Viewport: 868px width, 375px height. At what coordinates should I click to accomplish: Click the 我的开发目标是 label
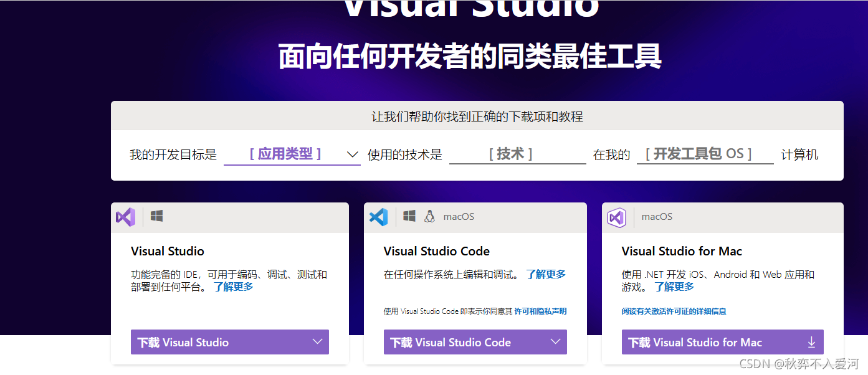[x=173, y=154]
